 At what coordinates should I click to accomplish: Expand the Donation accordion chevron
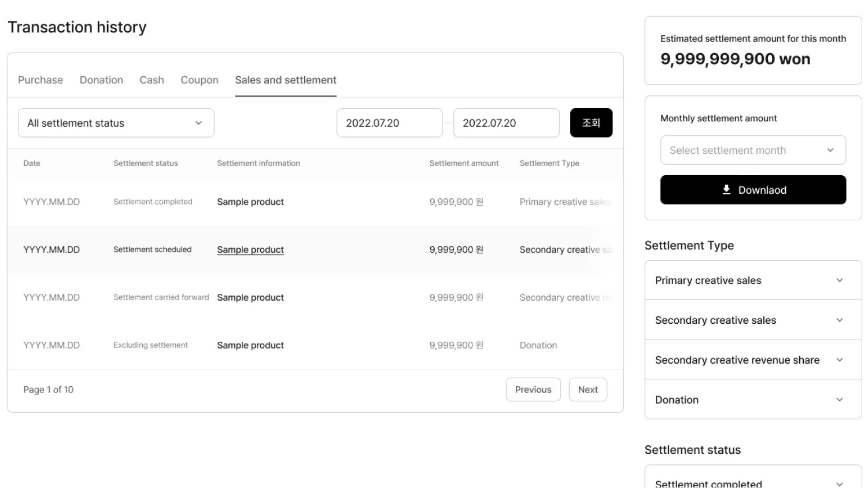[839, 400]
